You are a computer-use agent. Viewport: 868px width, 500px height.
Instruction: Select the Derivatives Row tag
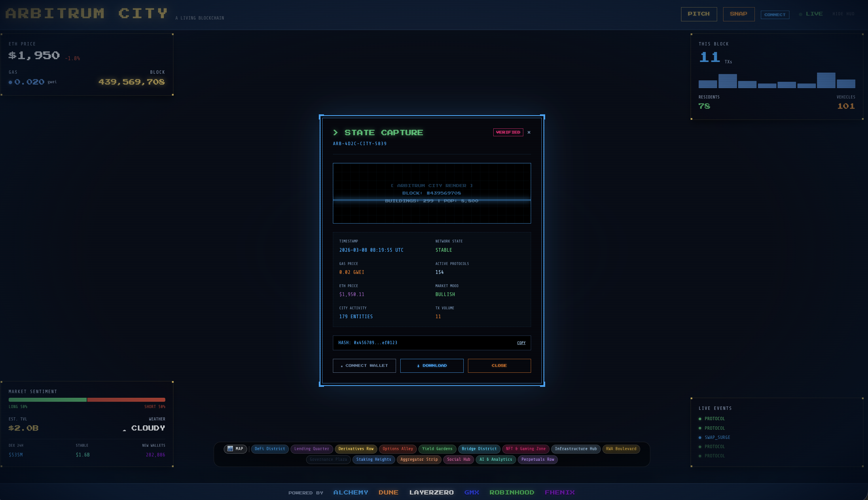(x=356, y=449)
